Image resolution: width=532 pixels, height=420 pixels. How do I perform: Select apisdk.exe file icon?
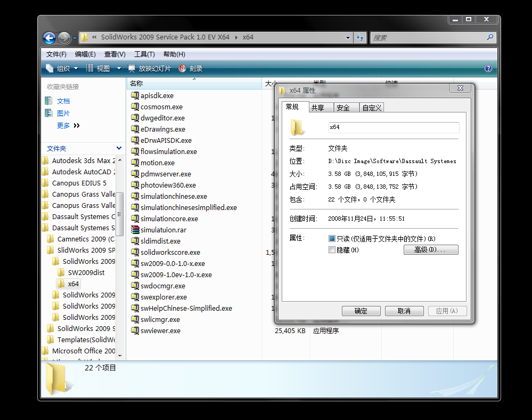[135, 95]
